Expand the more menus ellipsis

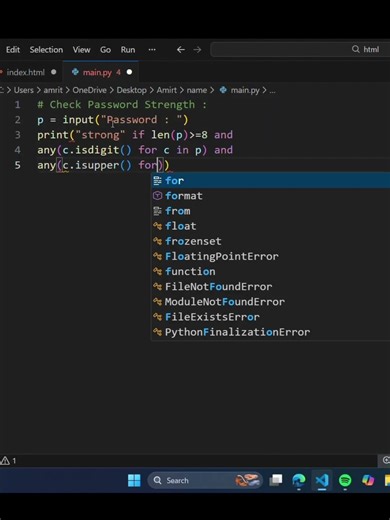(x=152, y=49)
